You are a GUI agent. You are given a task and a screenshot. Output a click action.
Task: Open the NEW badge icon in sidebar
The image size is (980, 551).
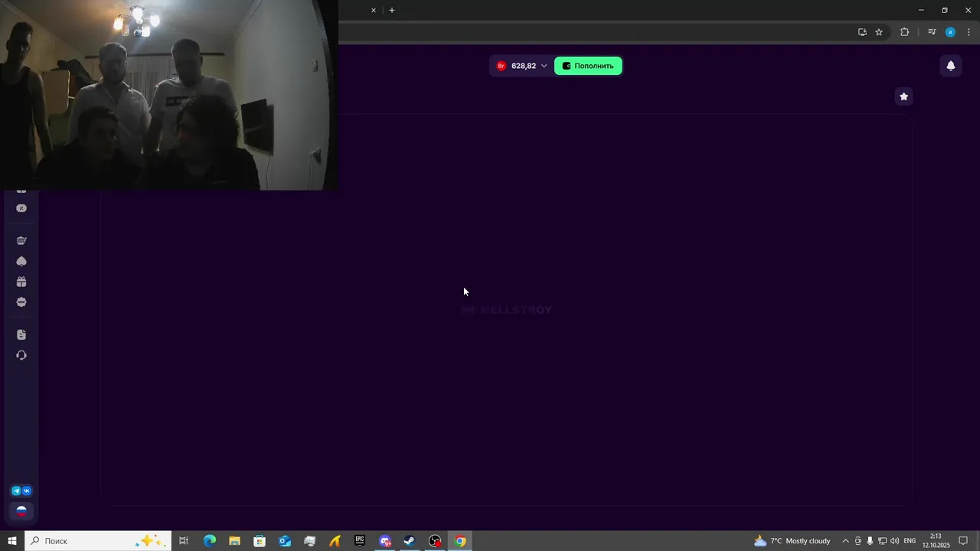point(21,302)
